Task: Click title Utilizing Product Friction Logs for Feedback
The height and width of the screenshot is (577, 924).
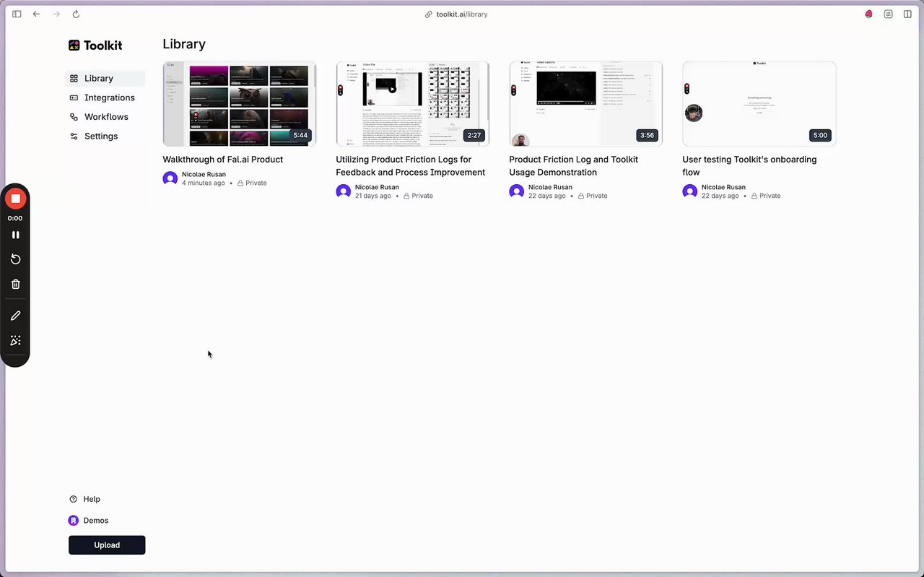Action: point(411,166)
